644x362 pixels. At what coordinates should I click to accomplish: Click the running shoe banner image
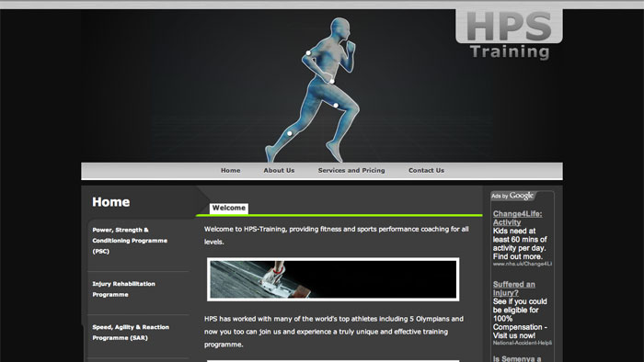333,279
